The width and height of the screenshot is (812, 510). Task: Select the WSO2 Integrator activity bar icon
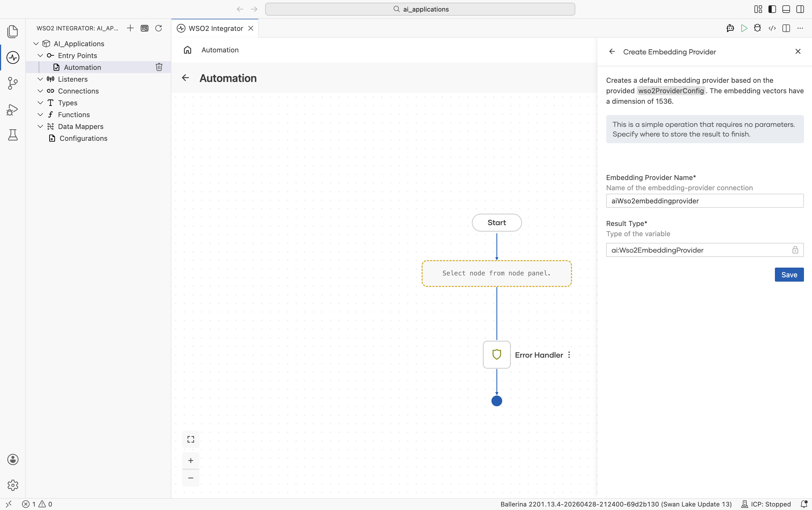pos(12,57)
